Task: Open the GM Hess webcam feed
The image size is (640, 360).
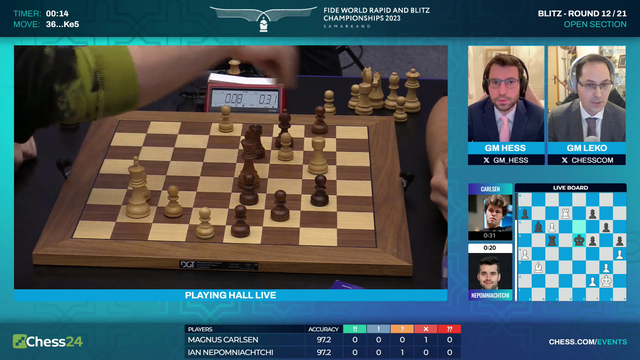Action: click(x=506, y=94)
